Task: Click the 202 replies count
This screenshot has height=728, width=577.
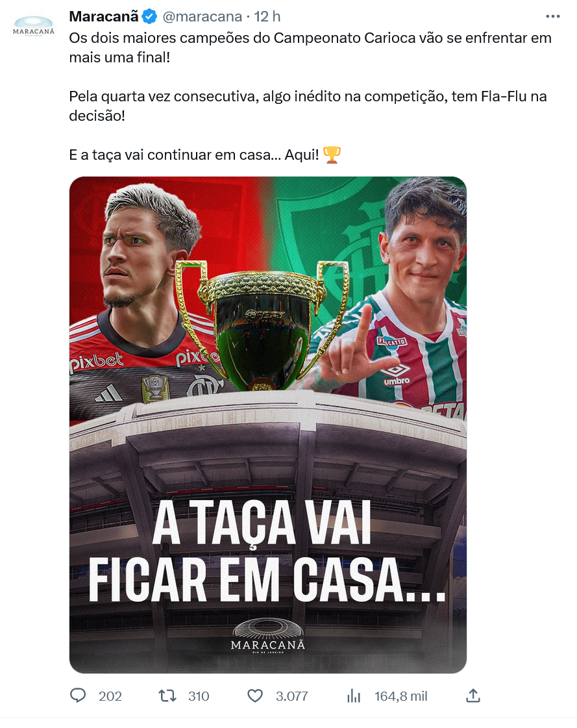Action: click(110, 696)
